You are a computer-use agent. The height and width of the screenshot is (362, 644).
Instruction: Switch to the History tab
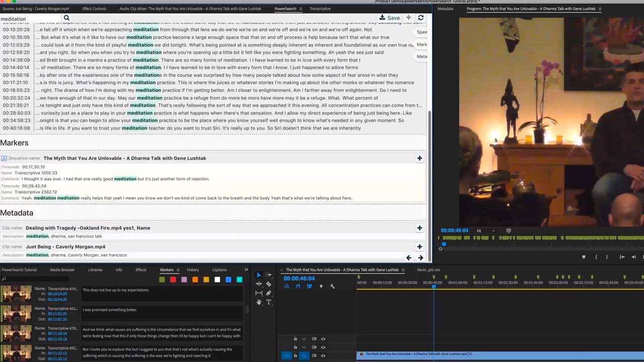tap(193, 270)
